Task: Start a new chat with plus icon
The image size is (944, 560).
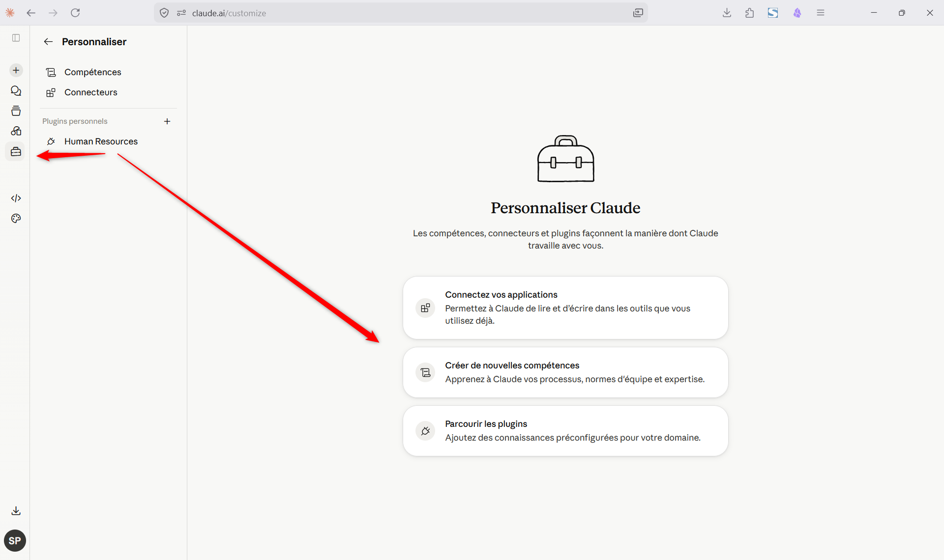Action: point(16,70)
